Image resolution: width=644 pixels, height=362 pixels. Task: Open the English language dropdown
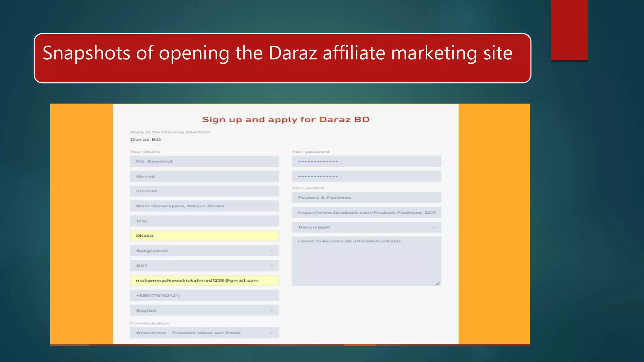pos(204,310)
